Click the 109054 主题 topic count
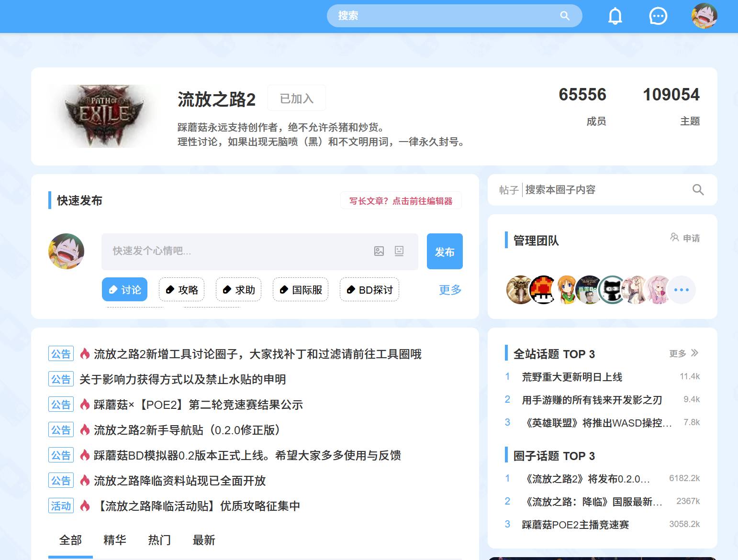The width and height of the screenshot is (738, 560). coord(671,106)
